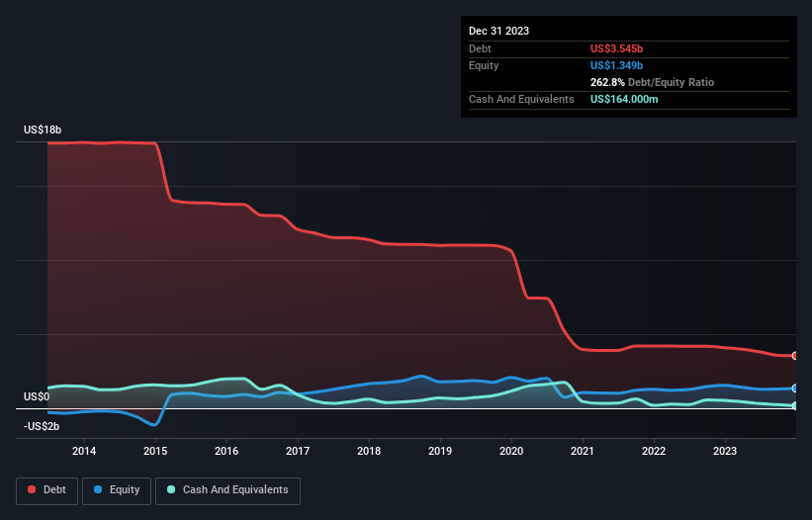The image size is (812, 520).
Task: Click the US$3.545b debt value
Action: pos(616,48)
